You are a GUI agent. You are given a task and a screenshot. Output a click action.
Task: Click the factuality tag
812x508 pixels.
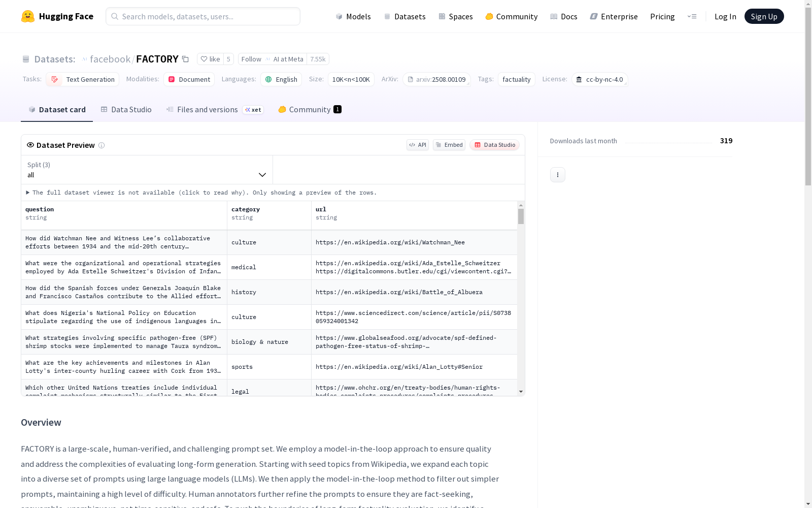[516, 79]
